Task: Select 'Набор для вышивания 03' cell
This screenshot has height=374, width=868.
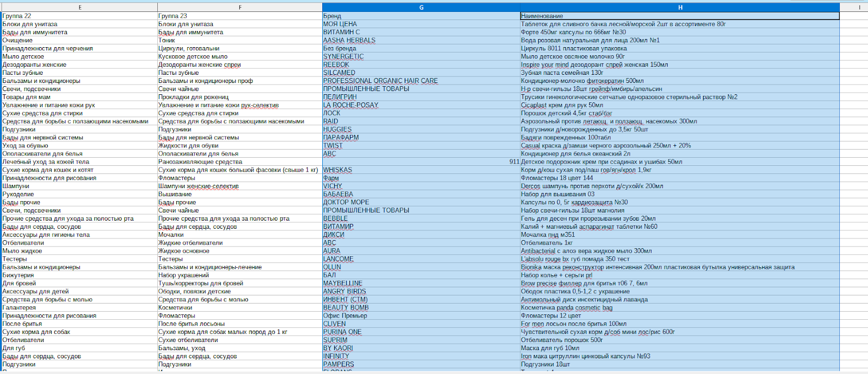Action: click(680, 194)
